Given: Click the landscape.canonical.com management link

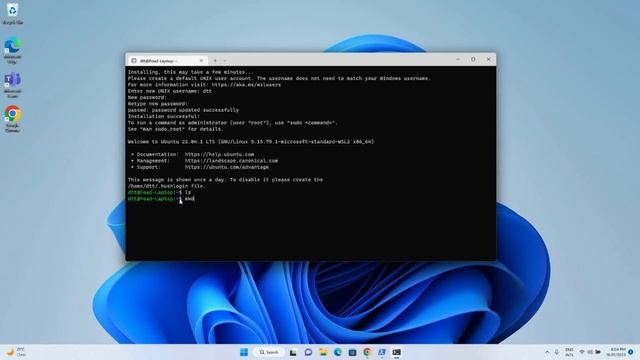Looking at the screenshot, I should (x=231, y=161).
